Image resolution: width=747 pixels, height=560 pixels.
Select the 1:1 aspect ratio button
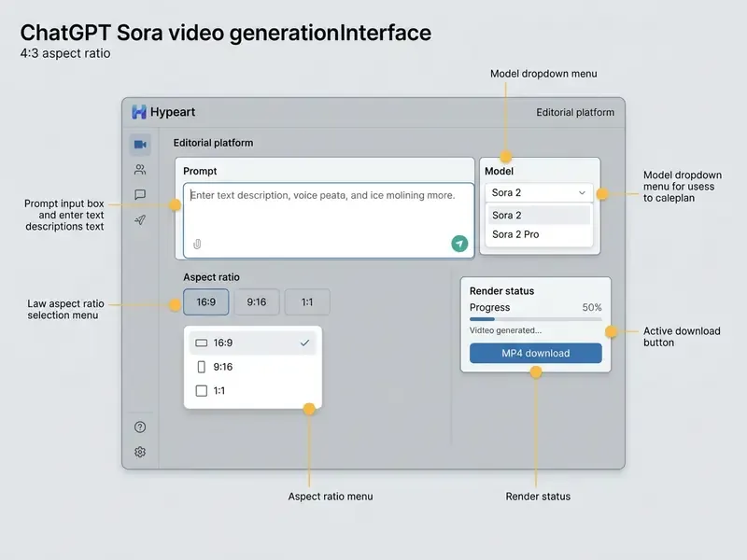point(307,301)
